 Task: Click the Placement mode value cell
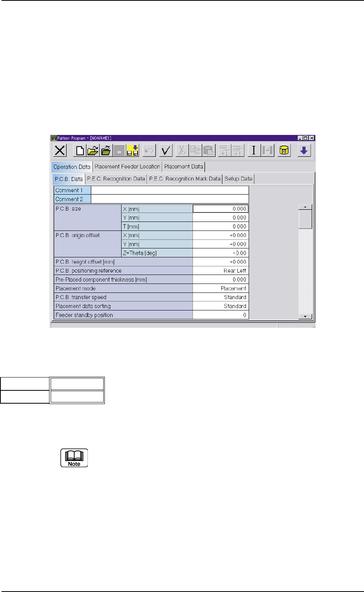coord(221,289)
